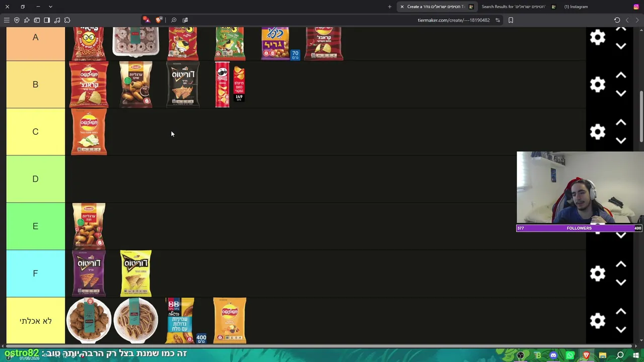Open File Explorer from the taskbar
Screen dimensions: 644x362
(603, 355)
